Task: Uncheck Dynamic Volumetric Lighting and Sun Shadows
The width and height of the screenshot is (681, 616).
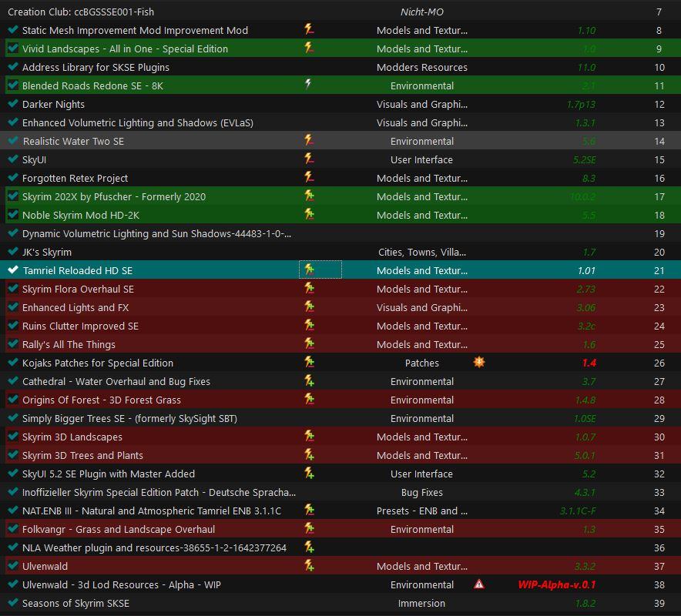Action: coord(13,233)
